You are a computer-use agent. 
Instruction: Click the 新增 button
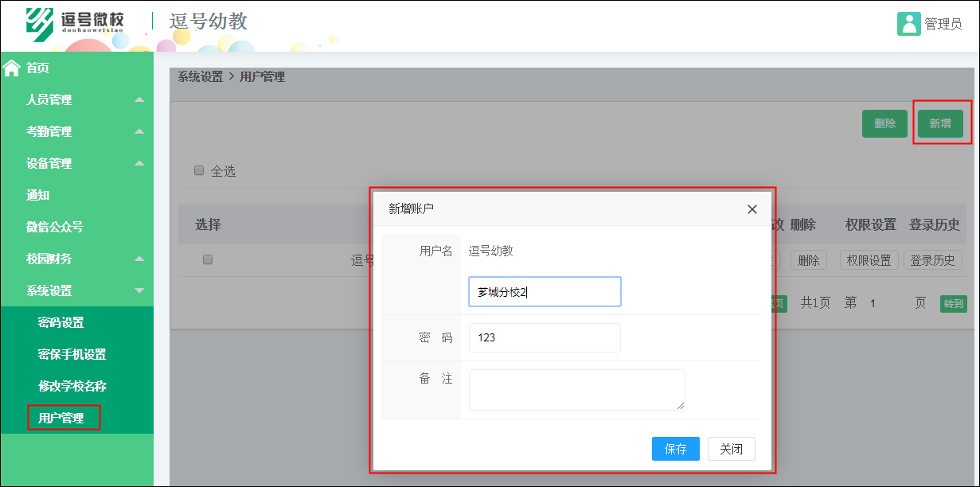click(941, 123)
